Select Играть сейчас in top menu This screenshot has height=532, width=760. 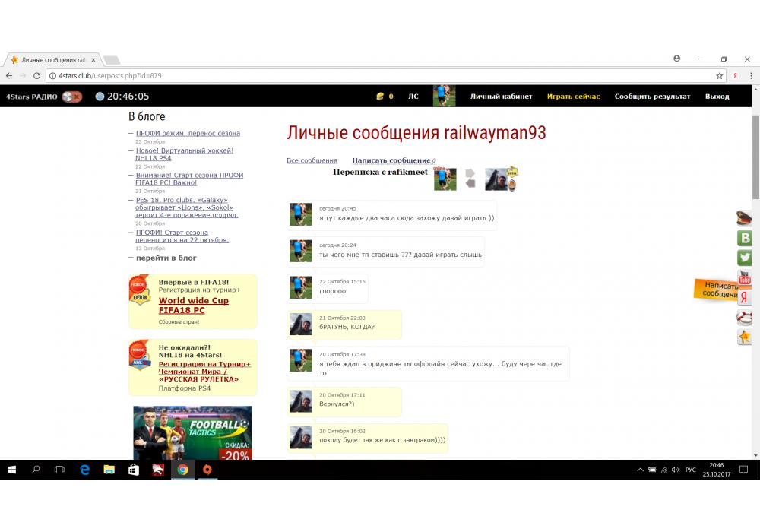[573, 97]
